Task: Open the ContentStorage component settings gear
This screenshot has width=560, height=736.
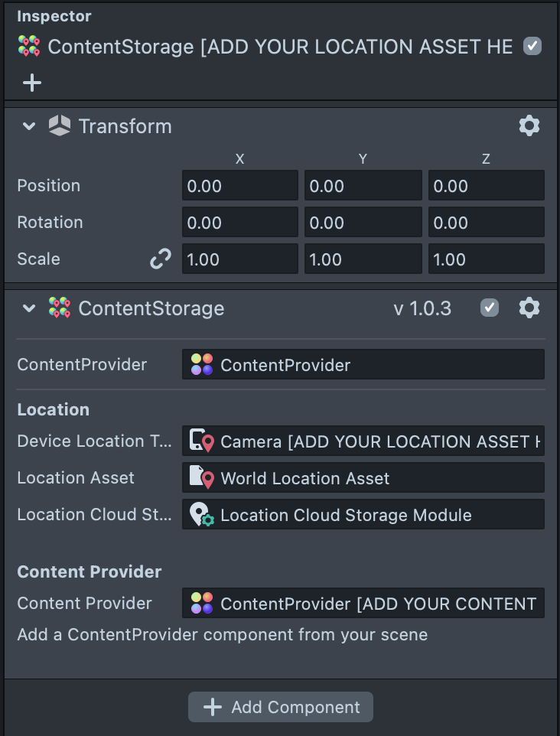Action: [529, 308]
